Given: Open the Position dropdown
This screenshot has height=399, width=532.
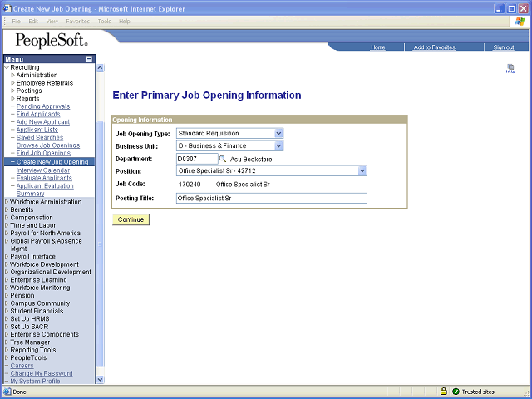Looking at the screenshot, I should tap(362, 170).
